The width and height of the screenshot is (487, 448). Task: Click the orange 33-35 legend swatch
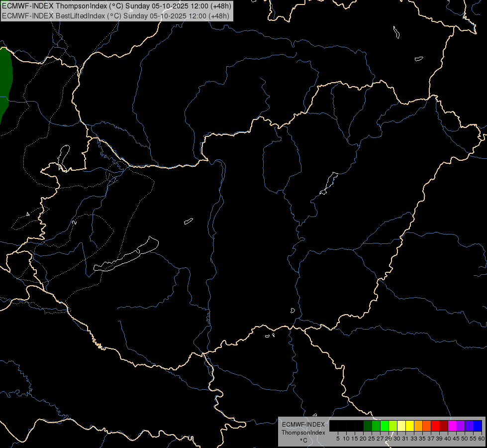418,426
